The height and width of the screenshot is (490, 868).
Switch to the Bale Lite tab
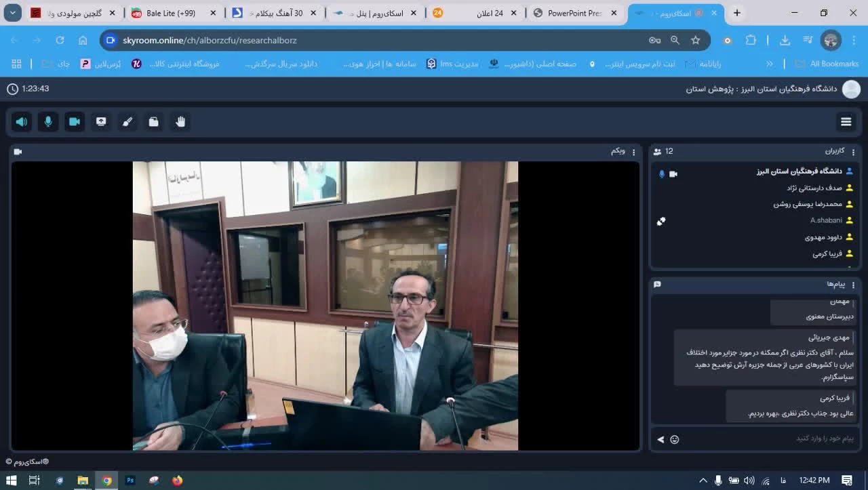pos(171,13)
